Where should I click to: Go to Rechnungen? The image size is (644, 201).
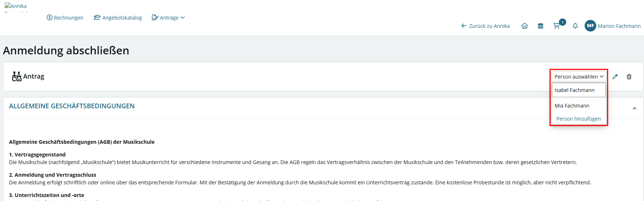pyautogui.click(x=65, y=17)
